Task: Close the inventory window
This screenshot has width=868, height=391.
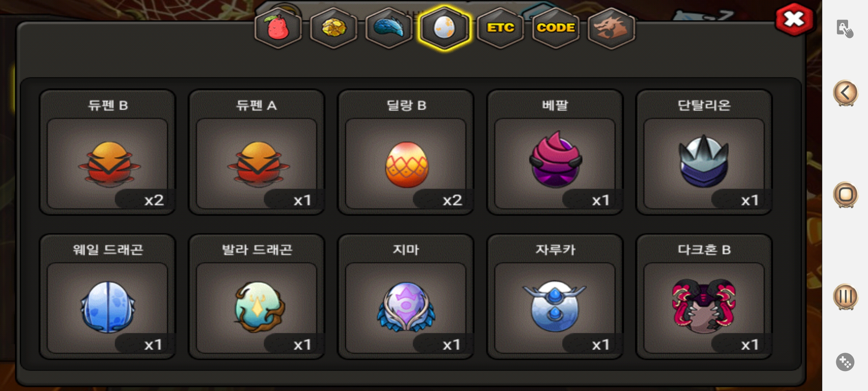Action: click(794, 20)
